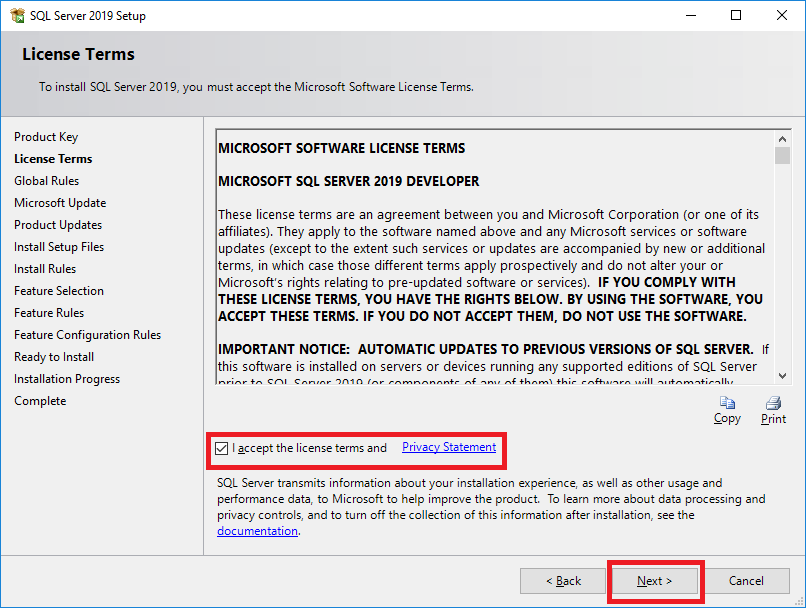Minimize the SQL Server Setup window
This screenshot has width=806, height=608.
[x=691, y=15]
